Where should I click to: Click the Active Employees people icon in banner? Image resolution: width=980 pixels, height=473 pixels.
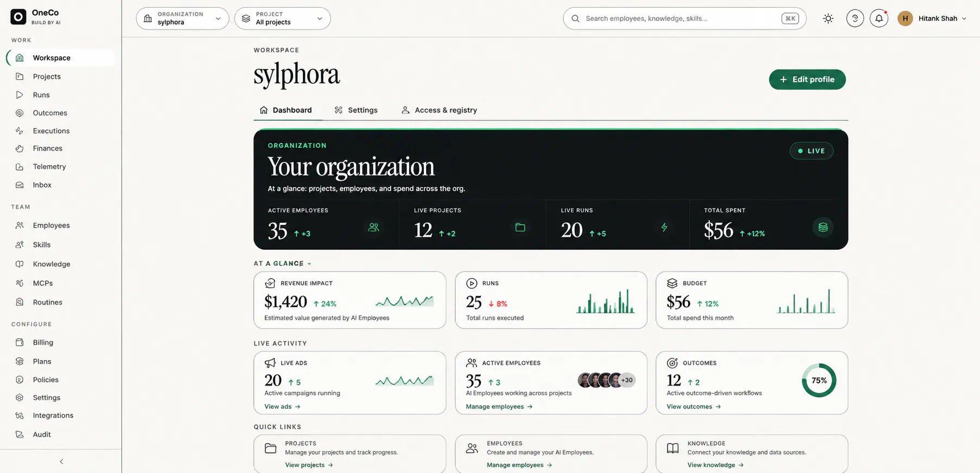pyautogui.click(x=373, y=228)
